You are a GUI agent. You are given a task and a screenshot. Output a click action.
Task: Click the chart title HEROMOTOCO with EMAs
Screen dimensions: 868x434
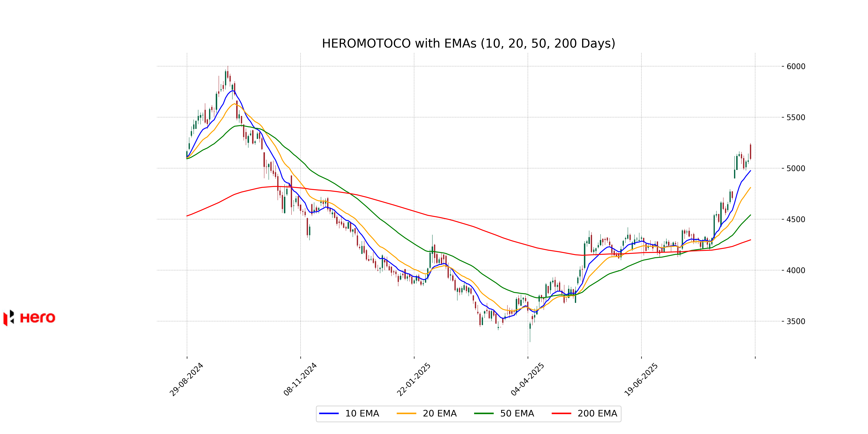click(x=468, y=43)
